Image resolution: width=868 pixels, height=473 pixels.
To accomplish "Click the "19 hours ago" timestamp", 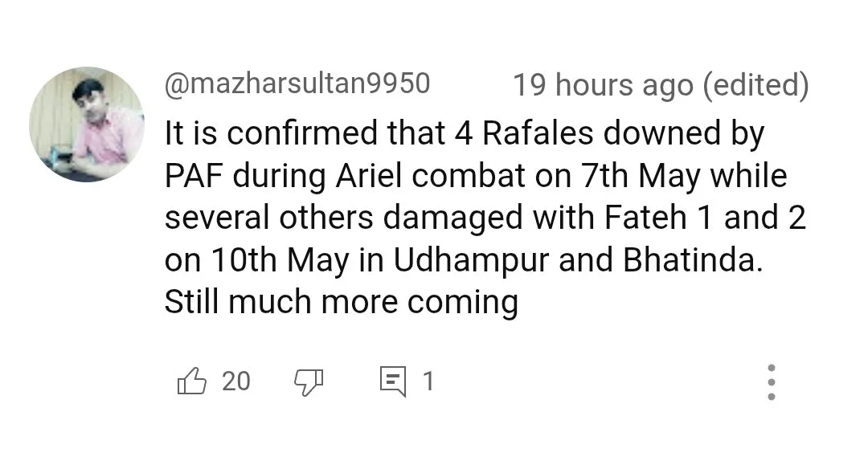I will pyautogui.click(x=603, y=84).
